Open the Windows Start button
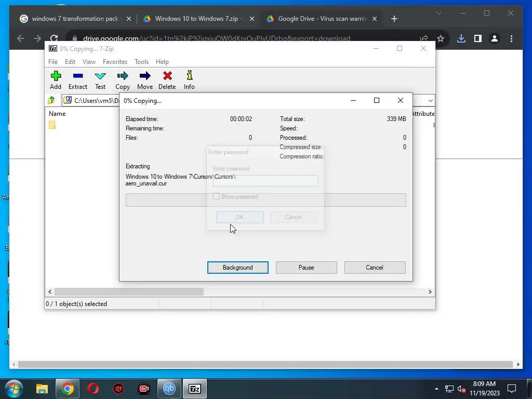The height and width of the screenshot is (399, 532). point(14,389)
